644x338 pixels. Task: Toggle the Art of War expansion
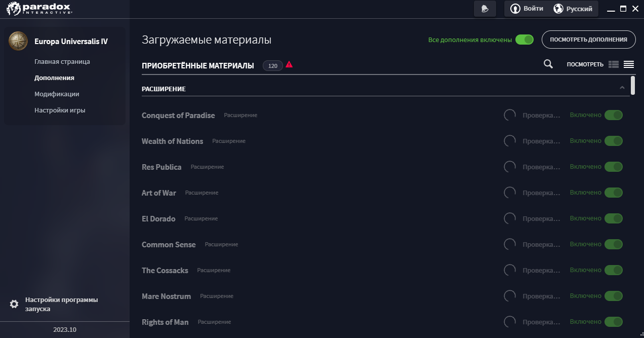tap(614, 193)
